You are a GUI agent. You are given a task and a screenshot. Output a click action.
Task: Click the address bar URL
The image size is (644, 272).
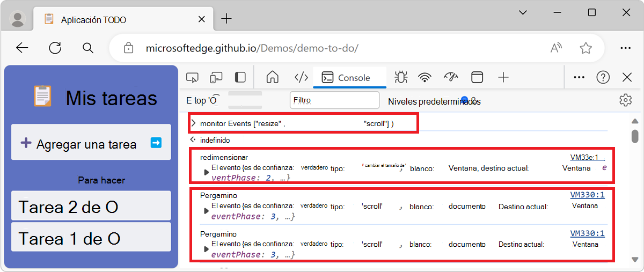tap(252, 48)
